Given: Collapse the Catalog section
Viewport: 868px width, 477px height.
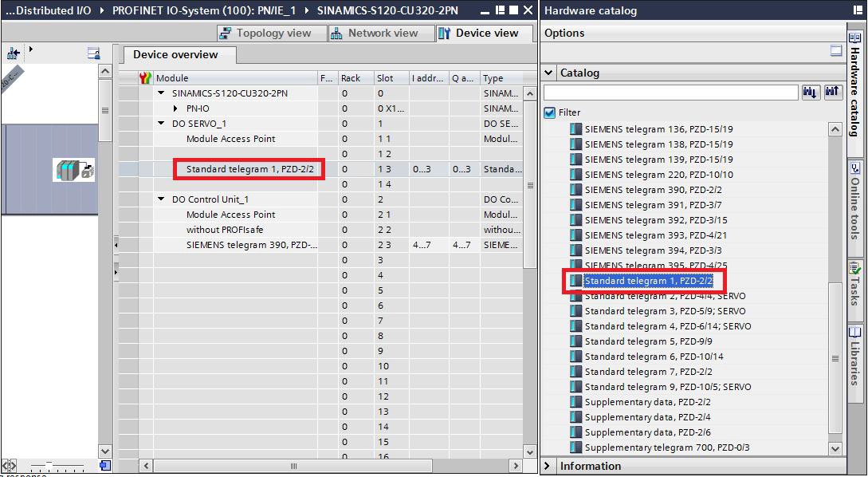Looking at the screenshot, I should point(548,73).
